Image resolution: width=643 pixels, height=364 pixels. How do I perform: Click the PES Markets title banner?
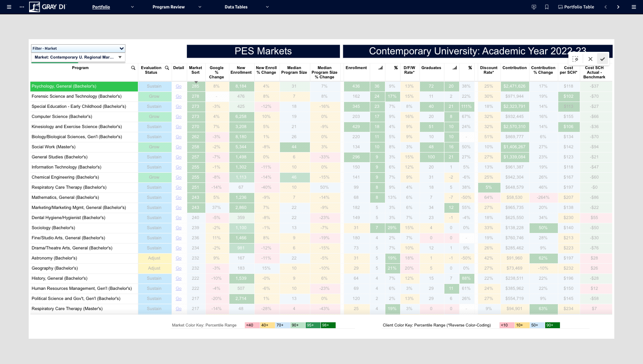coord(263,51)
